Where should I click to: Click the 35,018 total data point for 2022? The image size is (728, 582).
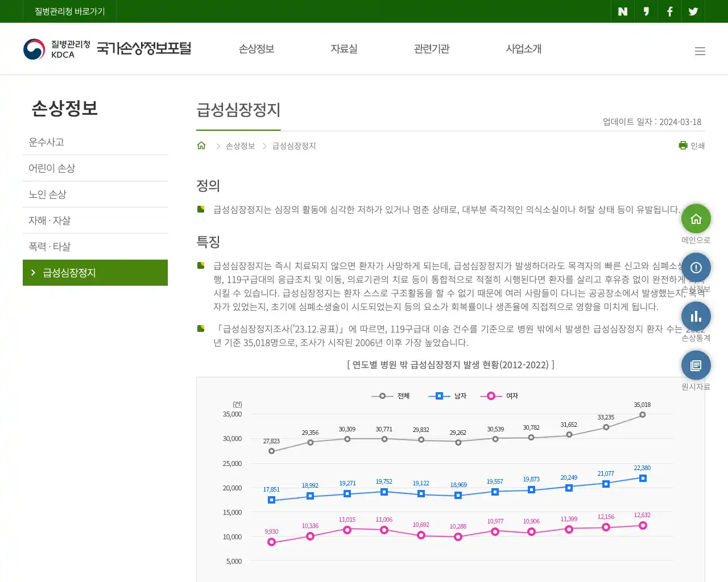click(643, 415)
